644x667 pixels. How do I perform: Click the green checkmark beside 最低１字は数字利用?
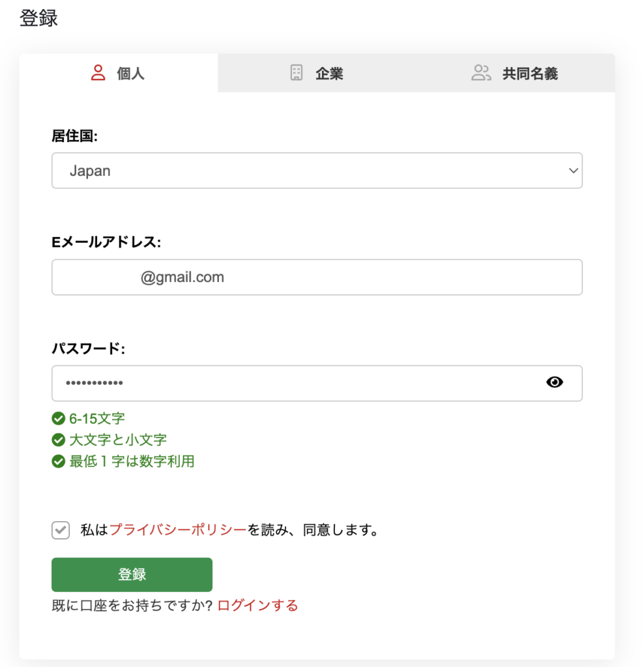[59, 462]
